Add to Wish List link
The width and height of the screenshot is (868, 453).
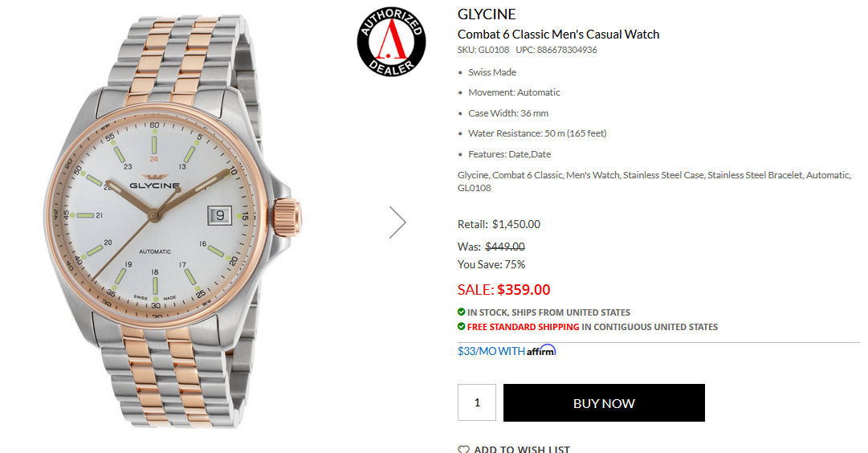click(x=514, y=449)
